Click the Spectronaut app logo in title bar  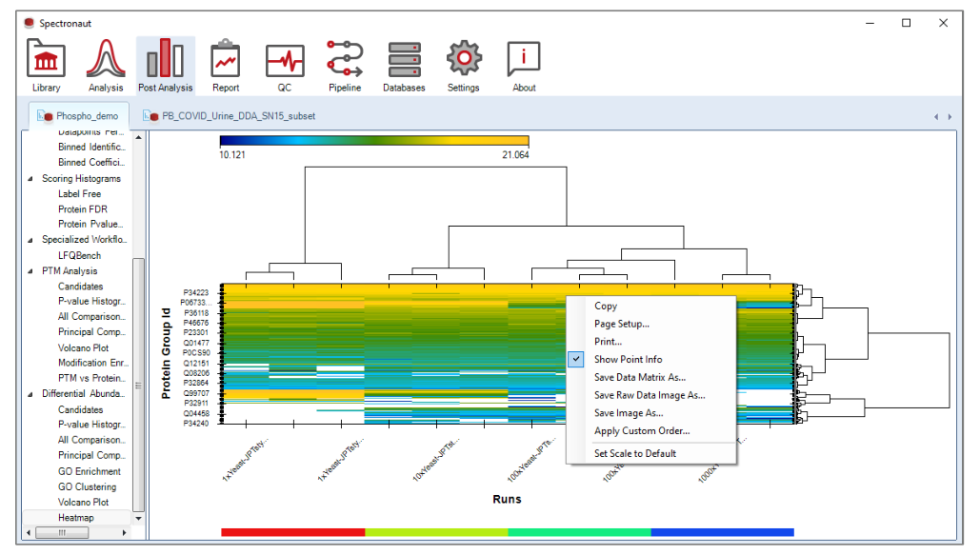point(29,23)
